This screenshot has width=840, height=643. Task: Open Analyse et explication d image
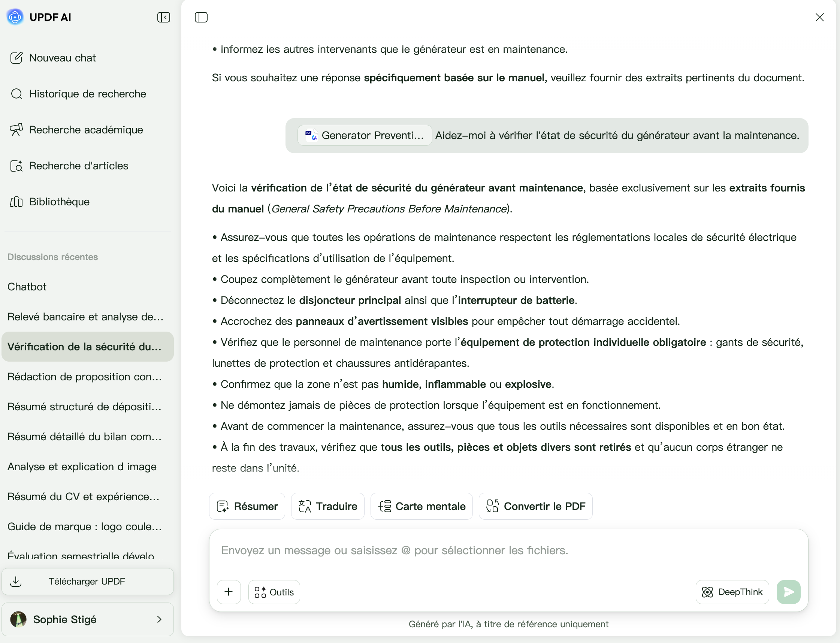click(x=87, y=467)
